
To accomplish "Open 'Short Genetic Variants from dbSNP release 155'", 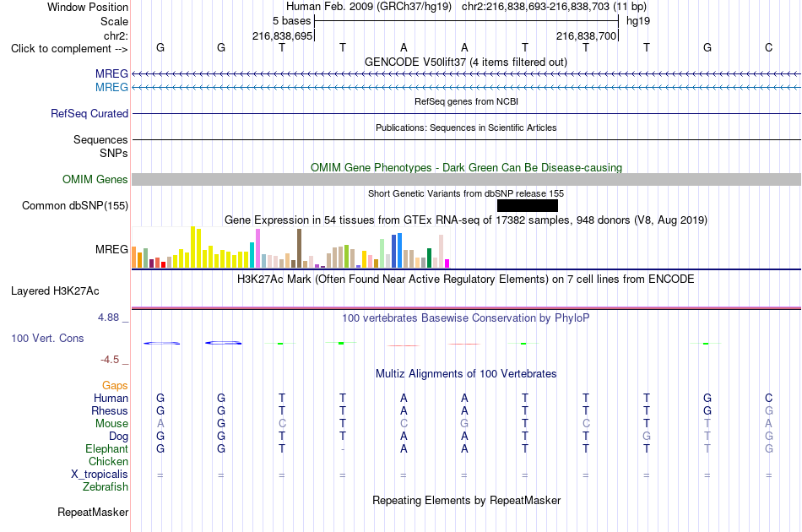I will (x=466, y=193).
